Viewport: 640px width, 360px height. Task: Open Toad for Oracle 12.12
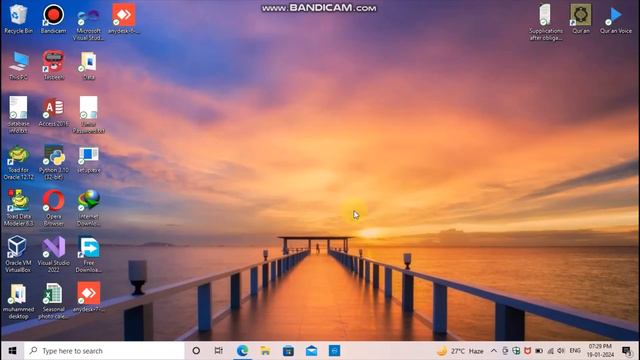(18, 162)
